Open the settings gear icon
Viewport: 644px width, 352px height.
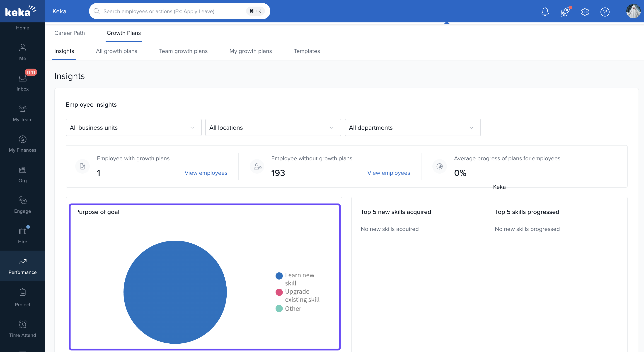[585, 12]
